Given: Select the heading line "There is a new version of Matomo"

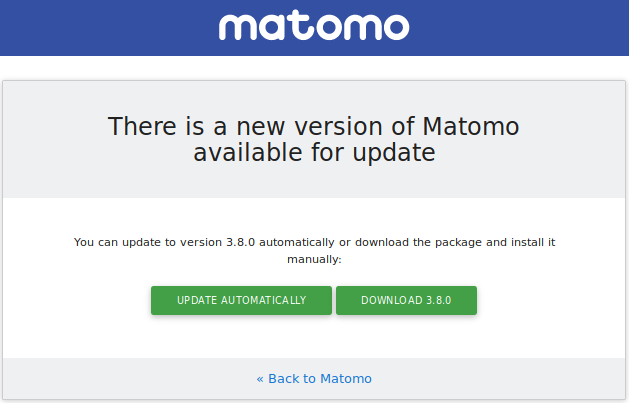Looking at the screenshot, I should click(x=314, y=127).
